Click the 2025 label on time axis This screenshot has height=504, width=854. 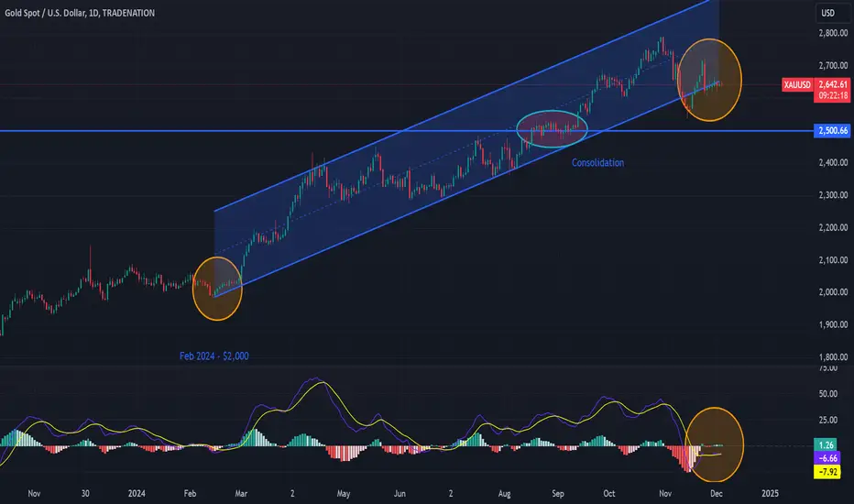click(x=770, y=493)
